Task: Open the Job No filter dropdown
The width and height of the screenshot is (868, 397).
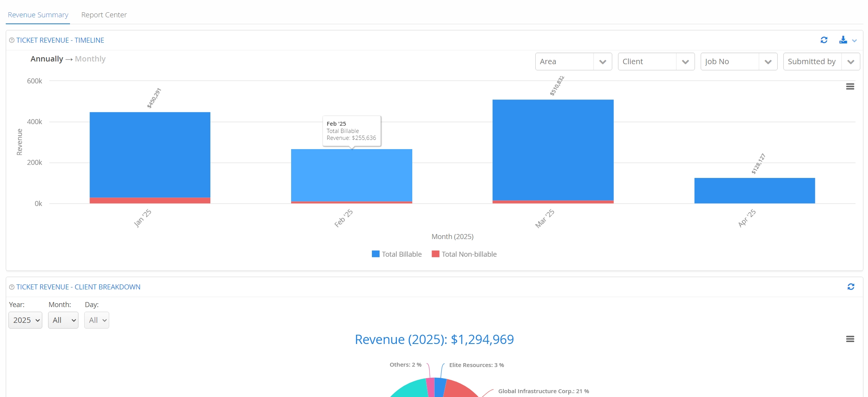Action: coord(739,61)
